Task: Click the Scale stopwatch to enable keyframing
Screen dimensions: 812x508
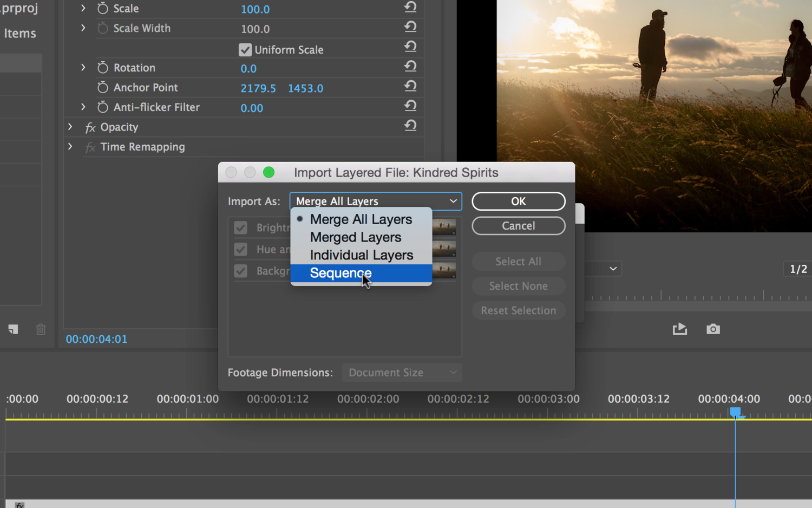Action: pos(102,9)
